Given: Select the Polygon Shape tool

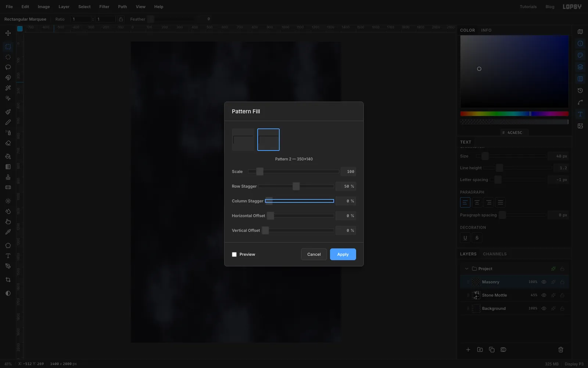Looking at the screenshot, I should point(8,245).
